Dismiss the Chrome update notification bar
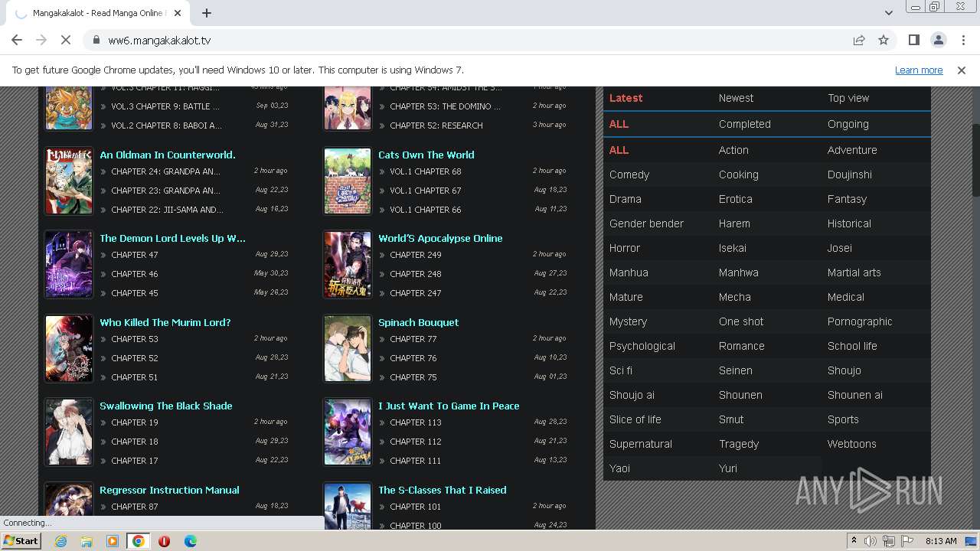Viewport: 980px width, 551px height. 962,70
